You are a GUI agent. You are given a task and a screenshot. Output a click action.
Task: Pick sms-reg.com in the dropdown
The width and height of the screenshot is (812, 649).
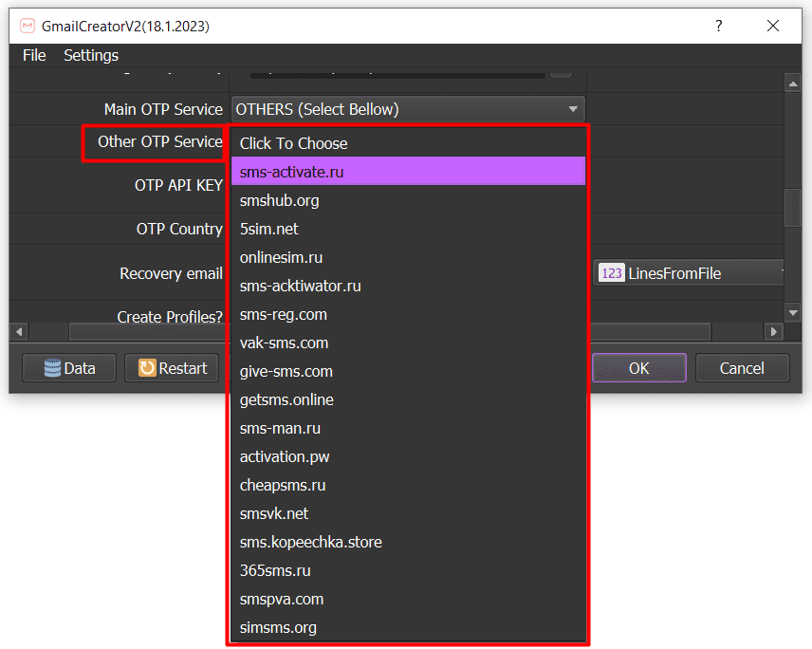click(x=408, y=314)
